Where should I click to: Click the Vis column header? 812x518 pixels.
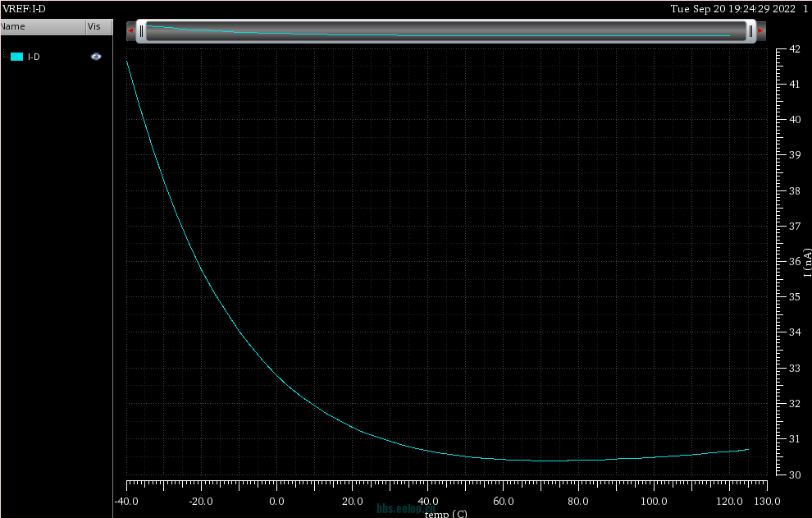point(99,27)
